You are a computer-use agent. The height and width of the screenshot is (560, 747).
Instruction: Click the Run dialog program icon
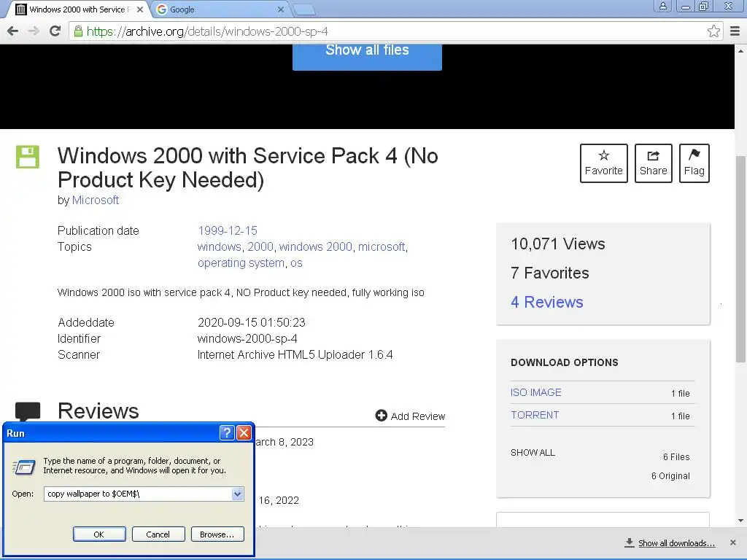pos(23,467)
